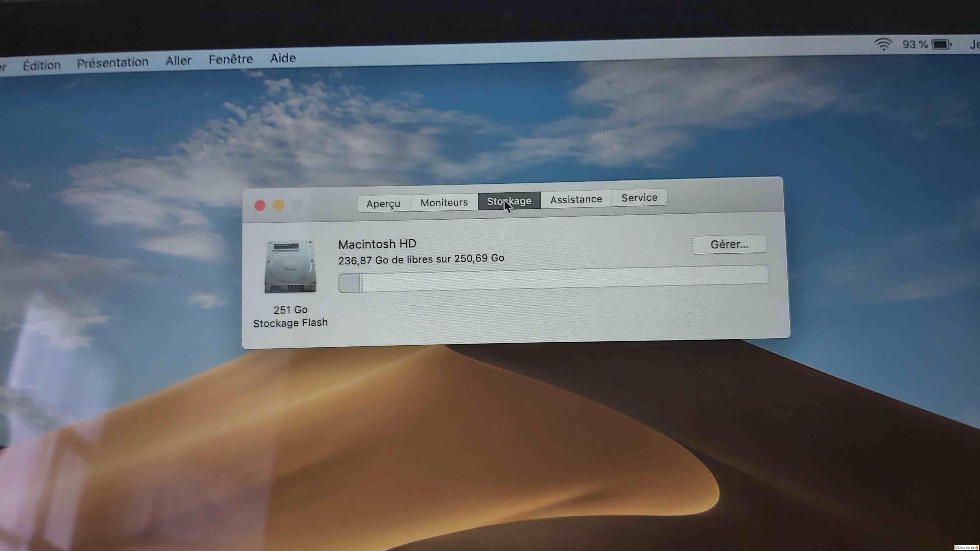
Task: Select the Stockage tab
Action: tap(509, 201)
